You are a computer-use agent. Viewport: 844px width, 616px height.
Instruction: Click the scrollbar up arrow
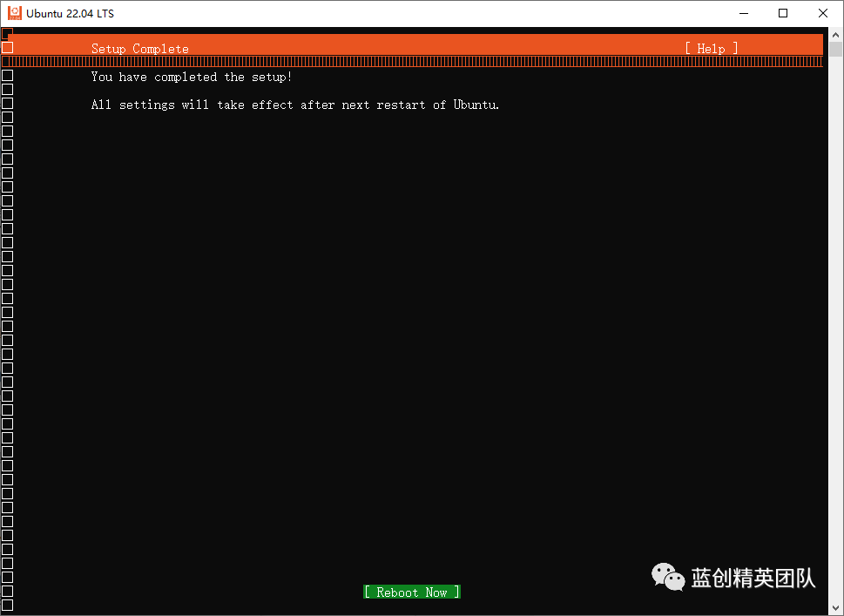tap(835, 35)
